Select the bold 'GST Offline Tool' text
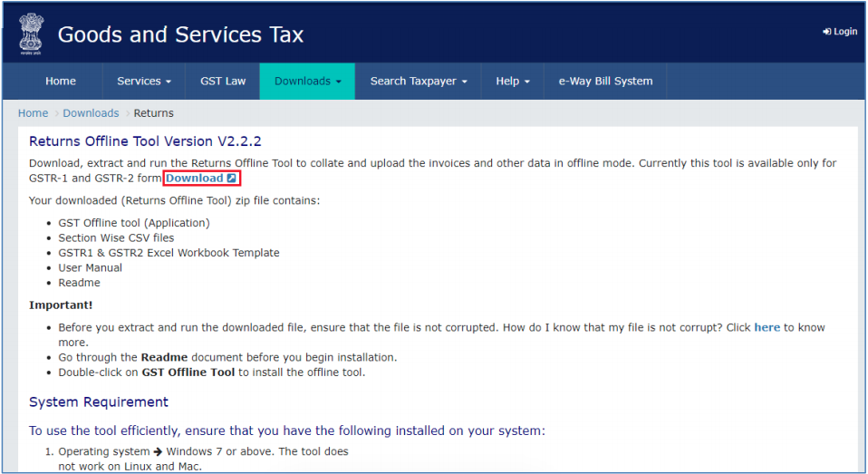Image resolution: width=868 pixels, height=474 pixels. (188, 372)
